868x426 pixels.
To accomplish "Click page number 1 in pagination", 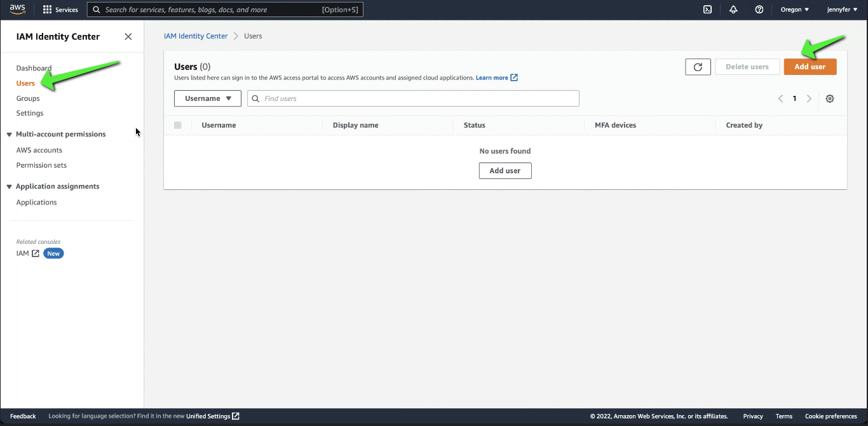I will (794, 98).
